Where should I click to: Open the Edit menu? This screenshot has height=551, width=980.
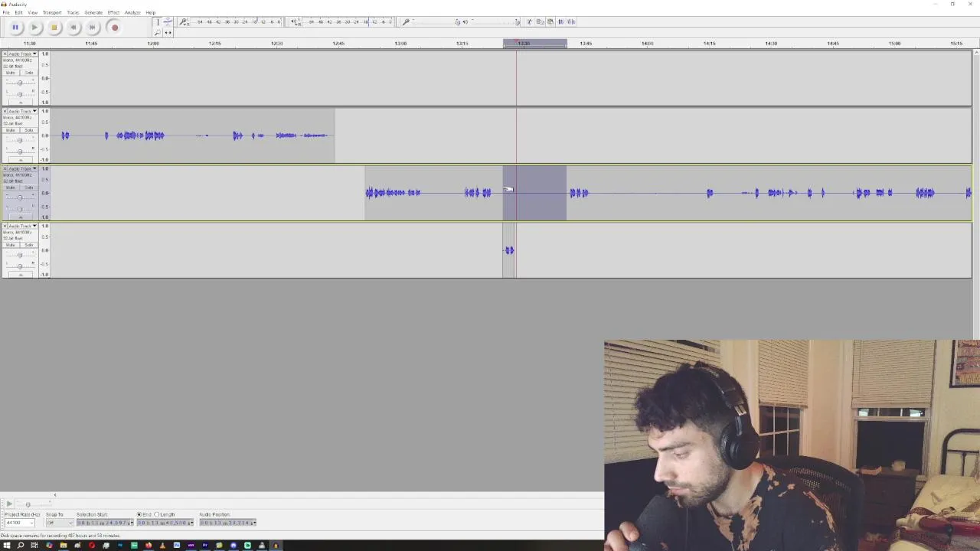[18, 12]
